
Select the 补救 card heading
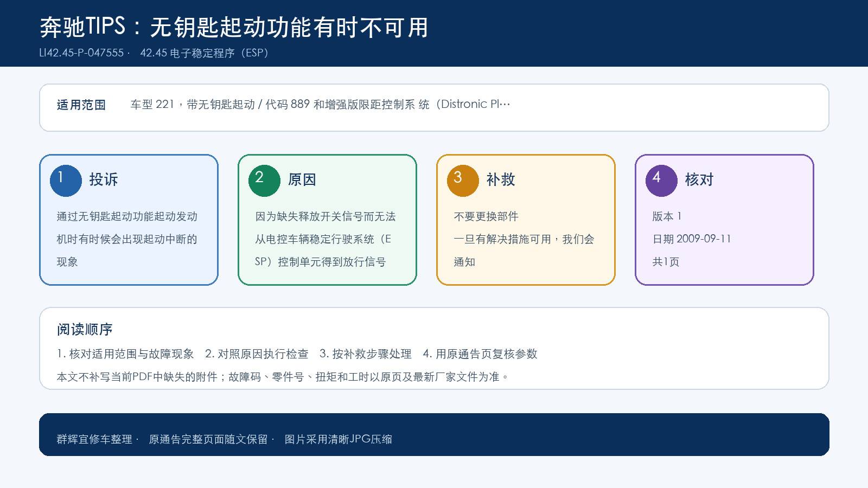point(501,179)
